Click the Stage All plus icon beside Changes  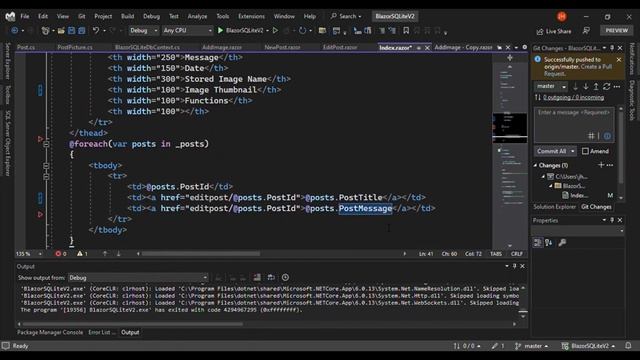click(601, 165)
